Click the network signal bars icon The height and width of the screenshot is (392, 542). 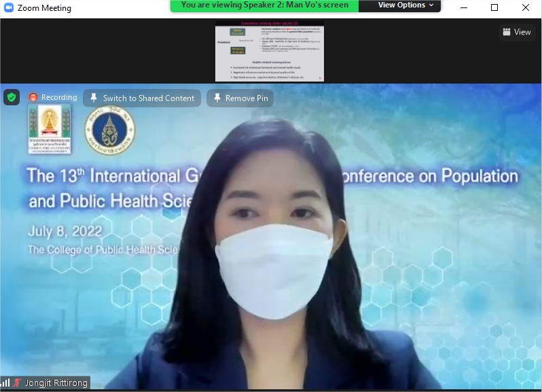[x=5, y=383]
